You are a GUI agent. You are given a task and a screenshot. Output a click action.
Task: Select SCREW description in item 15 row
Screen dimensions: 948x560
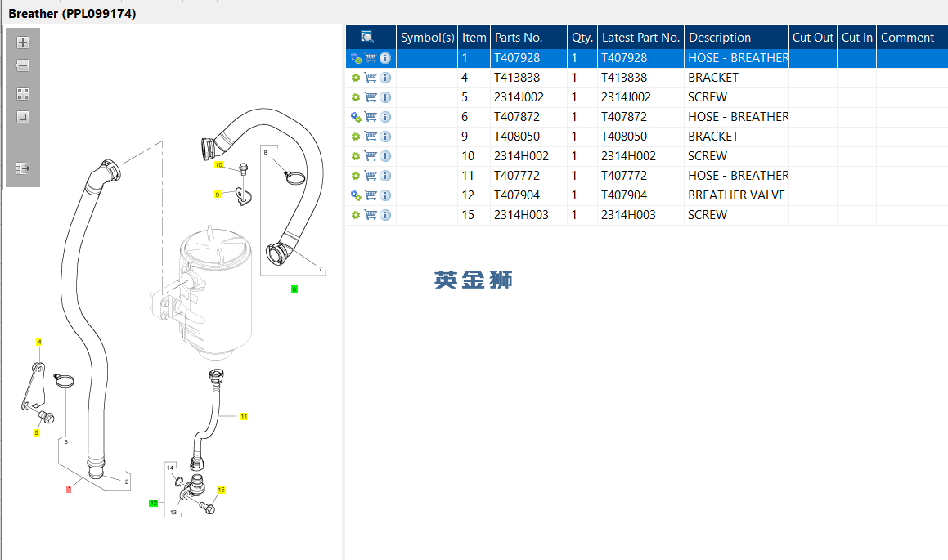click(x=736, y=215)
